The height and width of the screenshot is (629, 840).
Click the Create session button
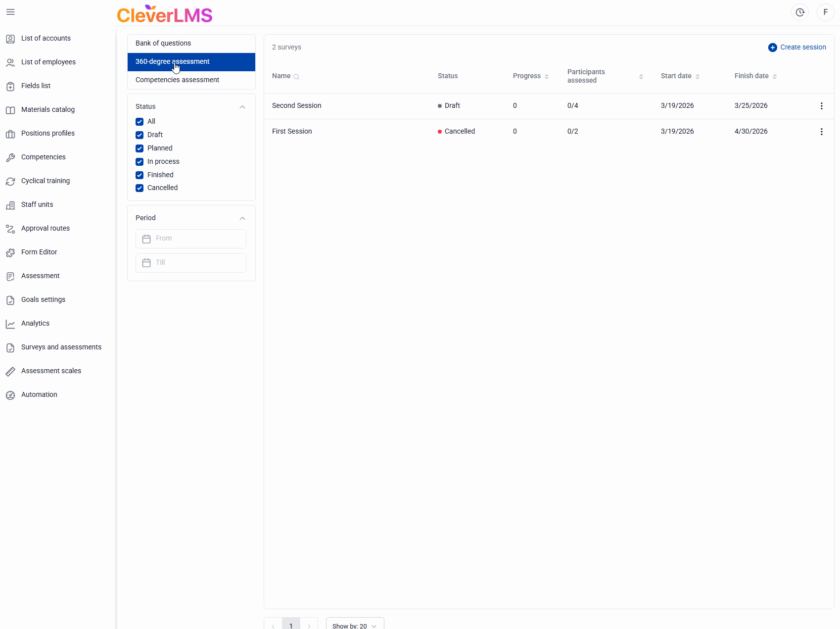click(797, 48)
